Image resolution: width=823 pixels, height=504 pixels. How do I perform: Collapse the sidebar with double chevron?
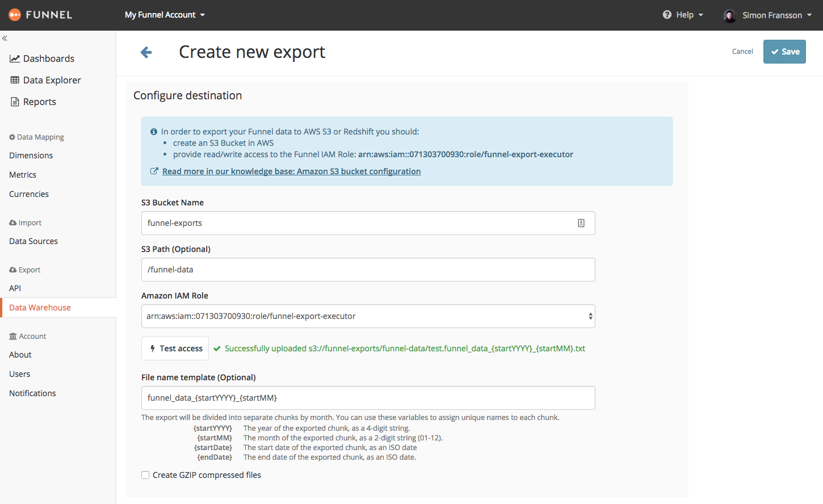(5, 39)
